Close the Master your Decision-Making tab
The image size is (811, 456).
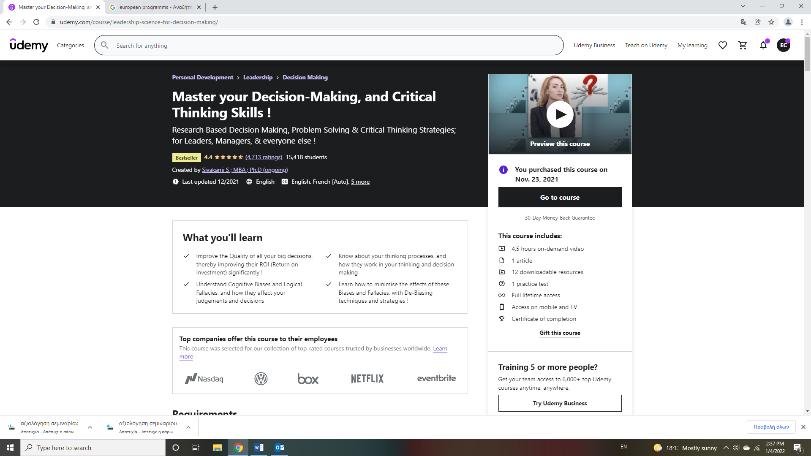click(x=98, y=7)
